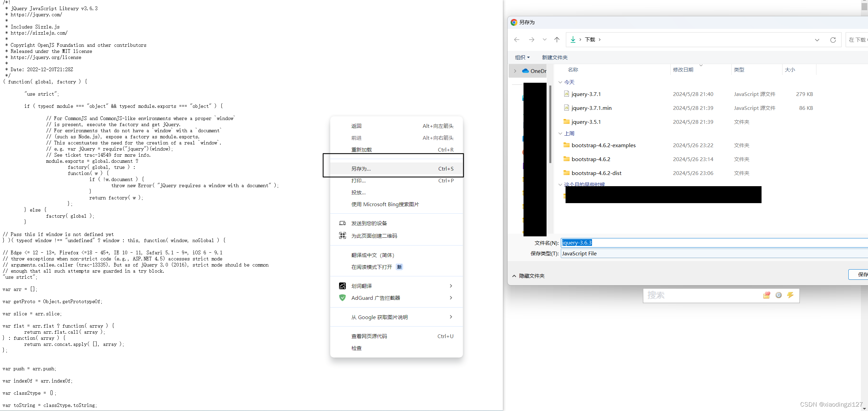Open the address bar history dropdown
868x411 pixels.
pyautogui.click(x=817, y=40)
